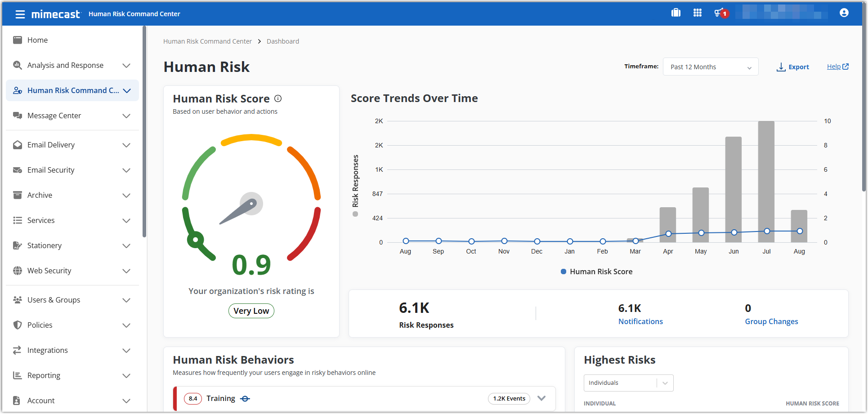Click the Notifications link showing 6.1K
The width and height of the screenshot is (868, 414).
640,321
